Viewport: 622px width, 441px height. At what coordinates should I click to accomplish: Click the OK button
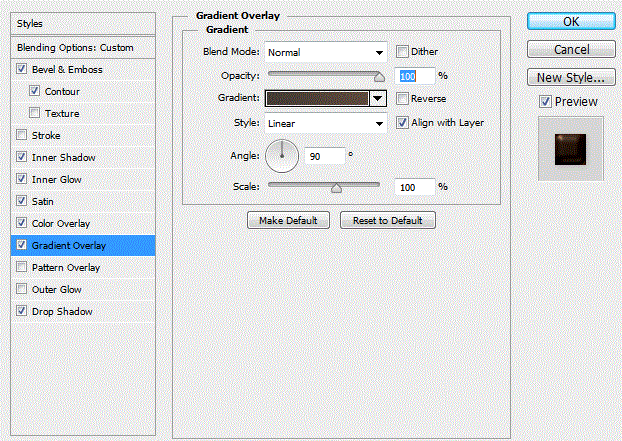tap(569, 21)
